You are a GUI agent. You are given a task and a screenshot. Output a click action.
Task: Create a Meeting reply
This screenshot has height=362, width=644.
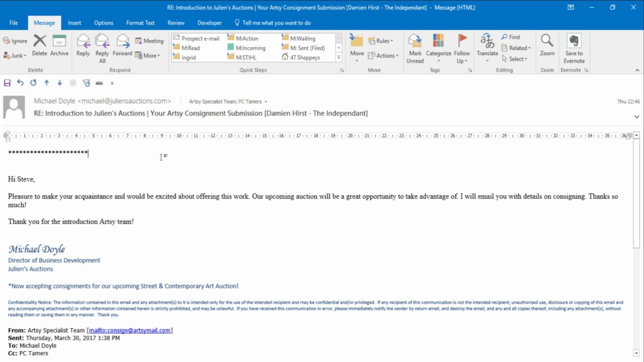point(149,41)
